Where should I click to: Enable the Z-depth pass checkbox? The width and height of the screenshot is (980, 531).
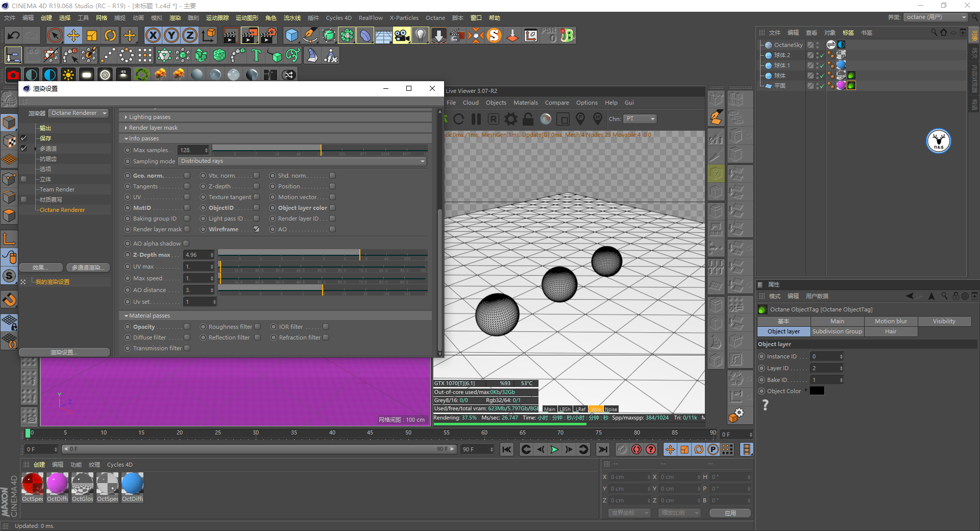pyautogui.click(x=257, y=186)
